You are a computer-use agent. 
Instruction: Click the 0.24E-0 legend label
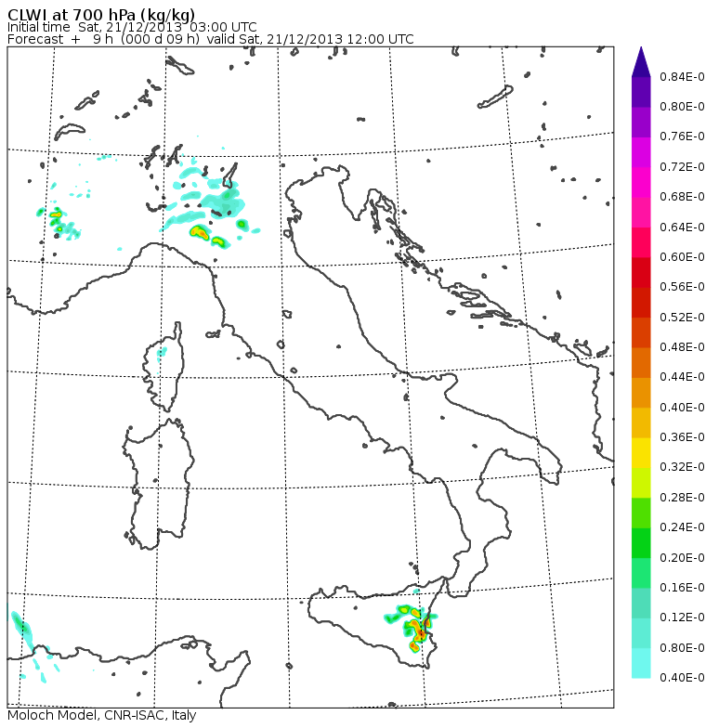pyautogui.click(x=682, y=527)
